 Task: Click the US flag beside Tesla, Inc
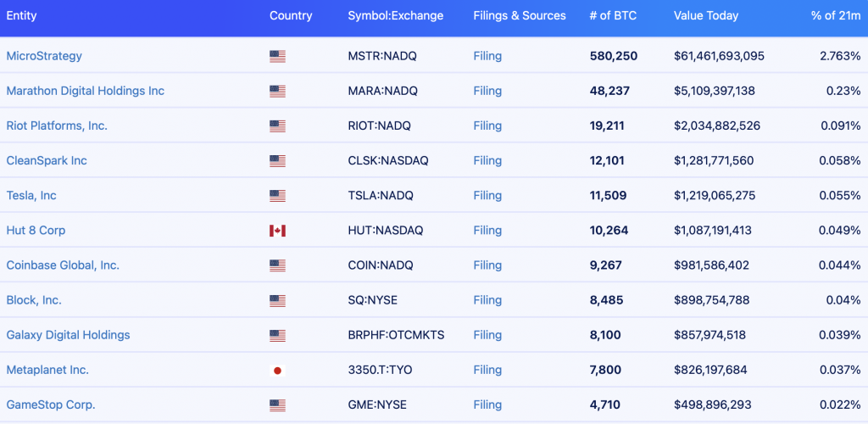click(x=277, y=196)
